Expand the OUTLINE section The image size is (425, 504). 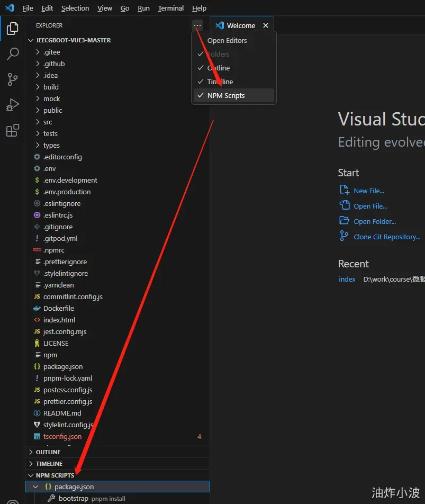[48, 452]
